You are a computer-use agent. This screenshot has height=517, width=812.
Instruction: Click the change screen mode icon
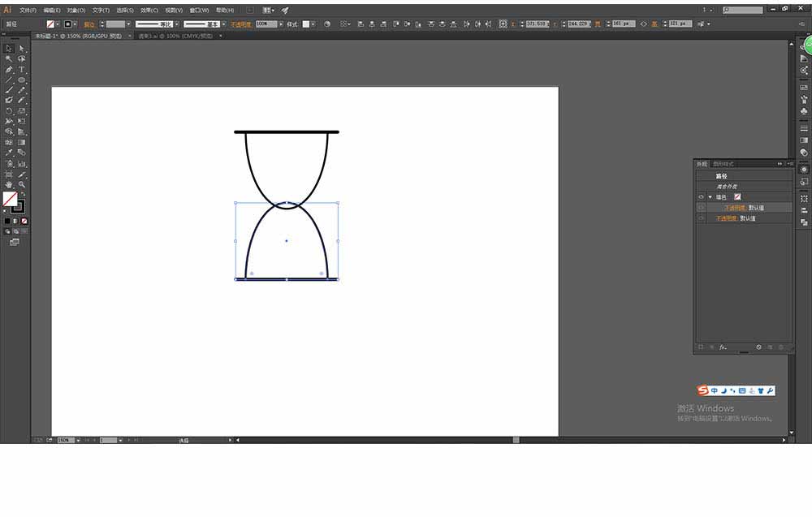15,242
